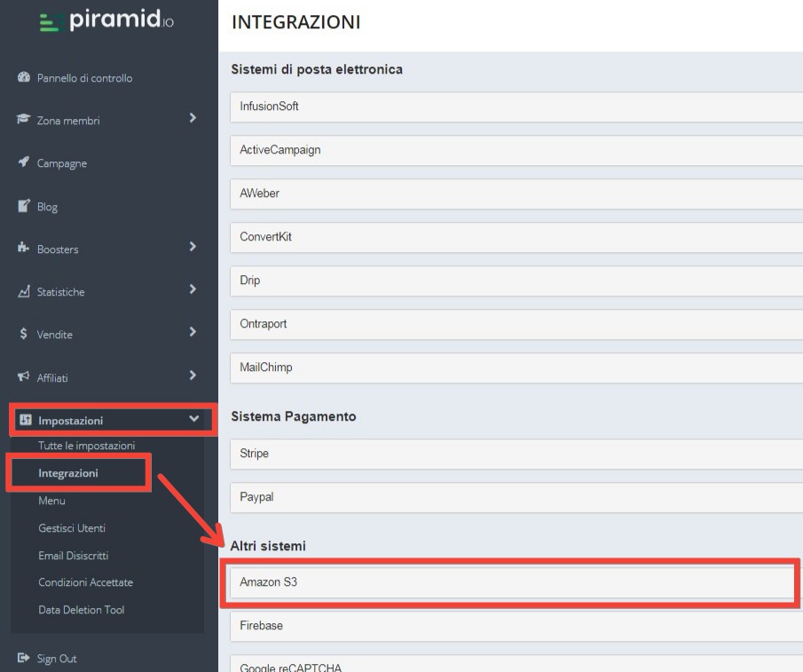
Task: Open the Menu settings entry
Action: [x=51, y=501]
